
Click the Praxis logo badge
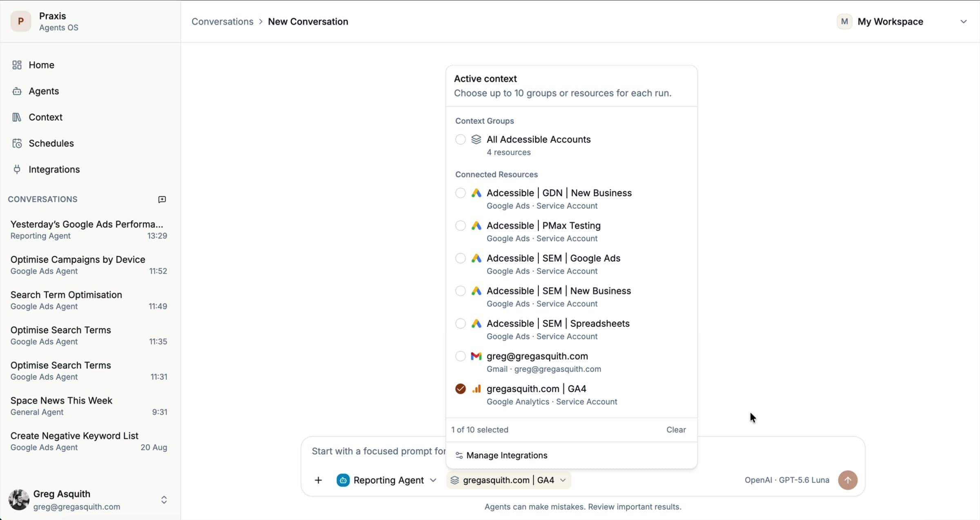pos(20,21)
